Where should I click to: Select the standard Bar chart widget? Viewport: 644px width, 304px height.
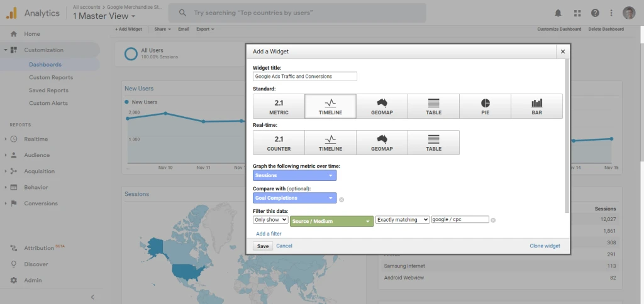536,106
